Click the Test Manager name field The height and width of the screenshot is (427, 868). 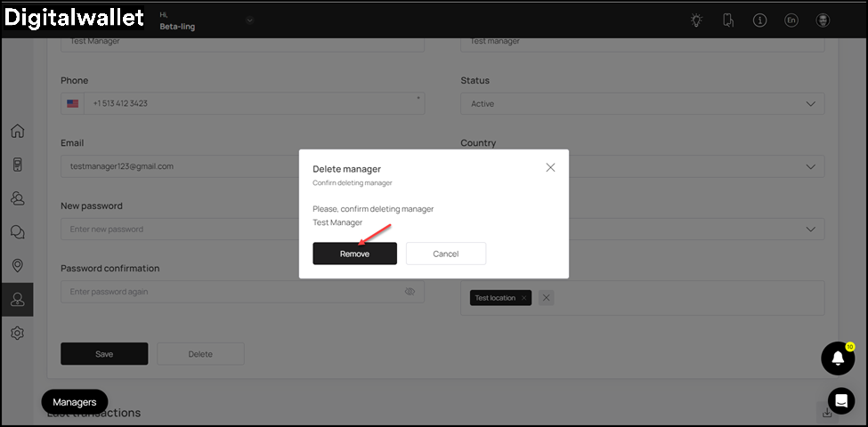click(x=242, y=44)
